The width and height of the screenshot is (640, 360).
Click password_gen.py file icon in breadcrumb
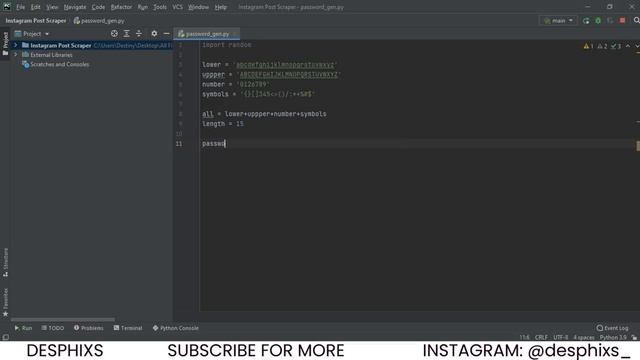(x=76, y=20)
